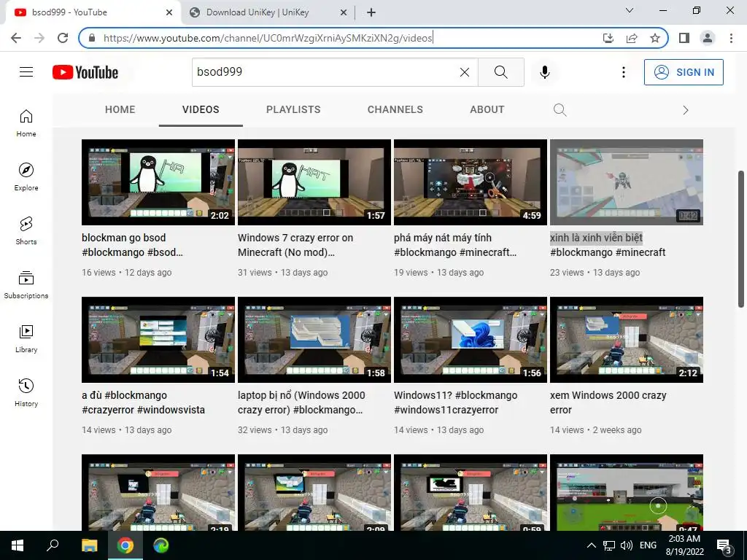
Task: Click title Windows11? #blockmango
Action: click(x=455, y=402)
